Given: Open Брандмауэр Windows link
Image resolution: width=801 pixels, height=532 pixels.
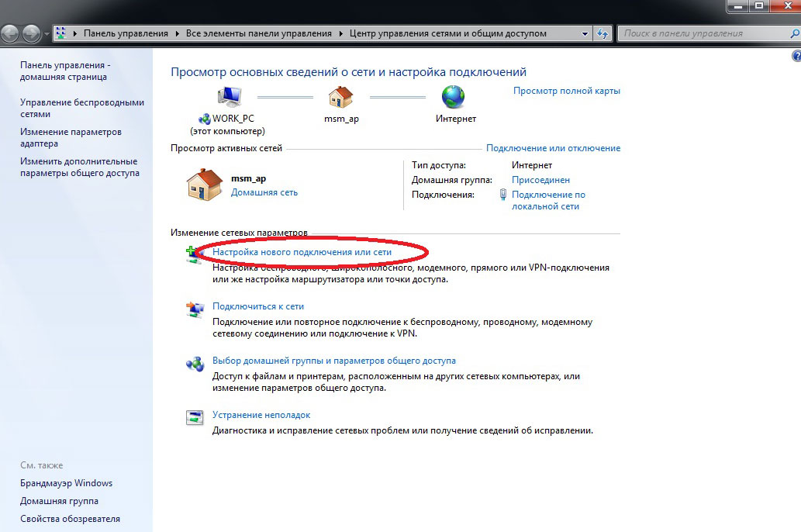Looking at the screenshot, I should click(x=66, y=483).
